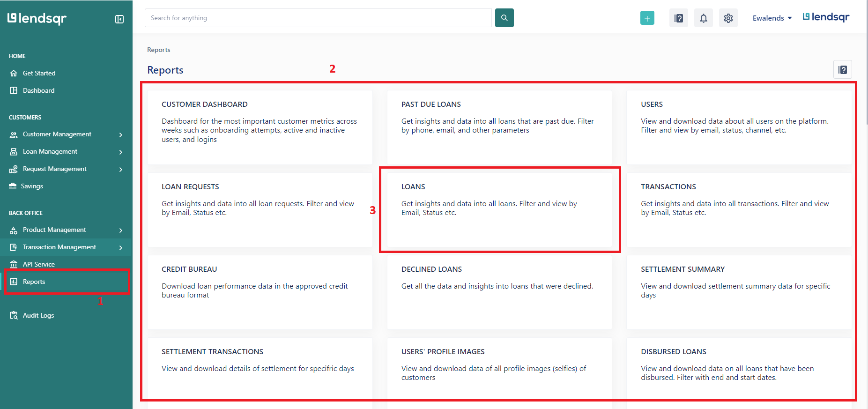Click the search magnifier button
868x409 pixels.
tap(504, 18)
